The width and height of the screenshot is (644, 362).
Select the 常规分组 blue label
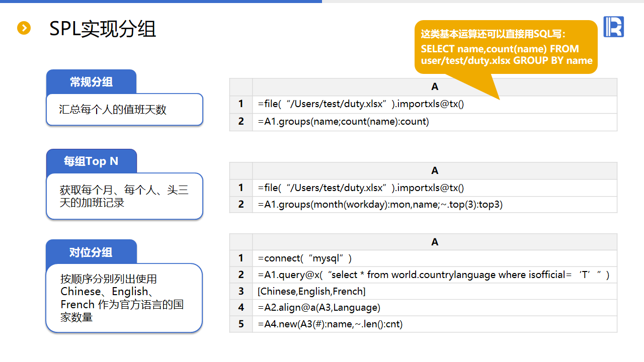click(x=91, y=82)
